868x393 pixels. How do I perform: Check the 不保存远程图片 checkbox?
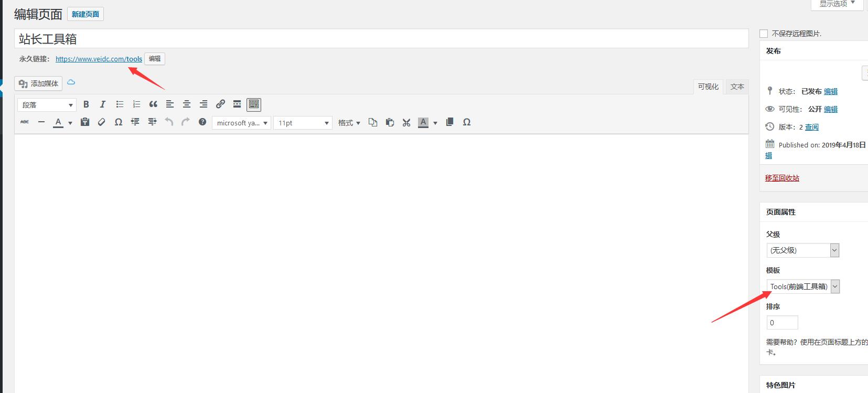click(764, 34)
